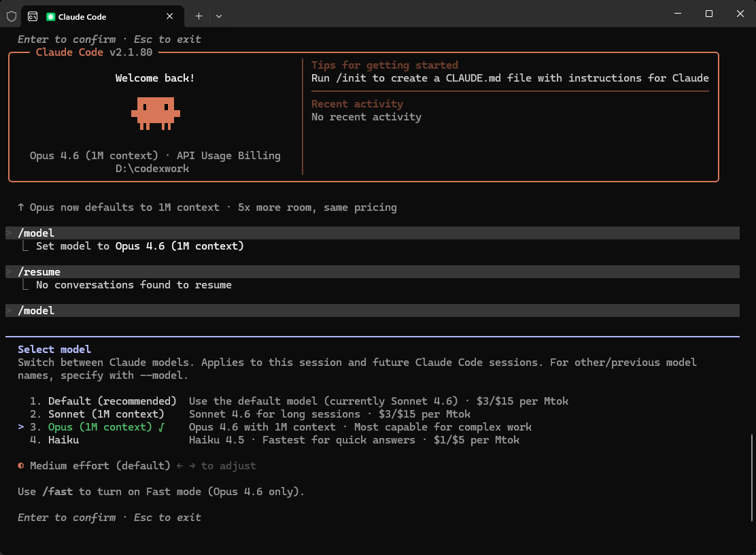Click the /resume command line

click(x=372, y=272)
